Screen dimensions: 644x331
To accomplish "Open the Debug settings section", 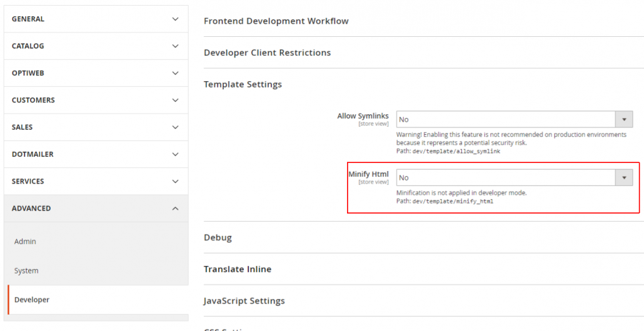I will click(218, 237).
